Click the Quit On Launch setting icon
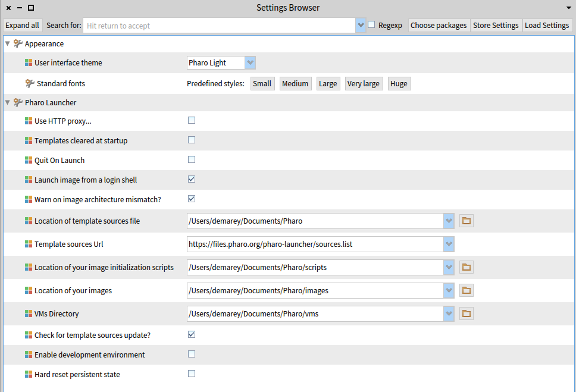Image resolution: width=576 pixels, height=392 pixels. click(29, 160)
